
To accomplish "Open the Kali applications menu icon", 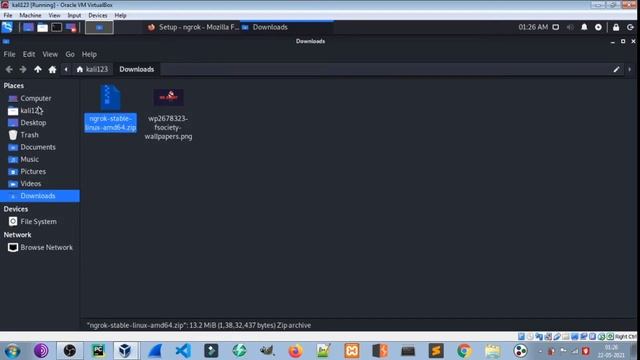I will pyautogui.click(x=7, y=27).
